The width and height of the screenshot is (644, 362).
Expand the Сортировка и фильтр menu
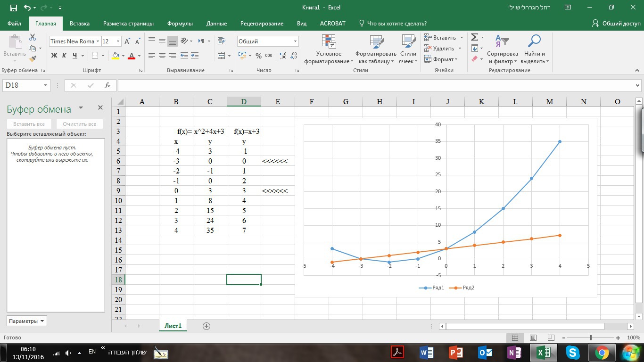503,49
